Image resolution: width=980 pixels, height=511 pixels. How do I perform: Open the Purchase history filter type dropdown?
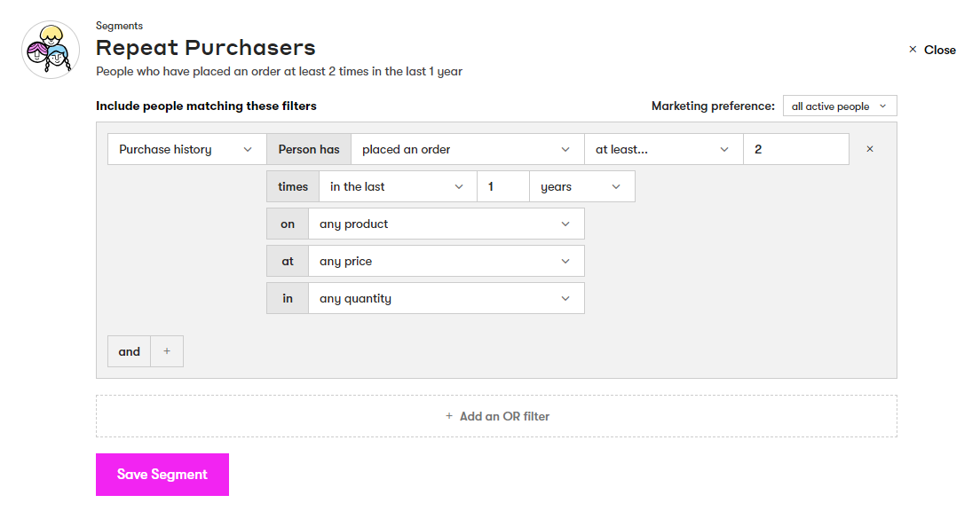(x=186, y=149)
